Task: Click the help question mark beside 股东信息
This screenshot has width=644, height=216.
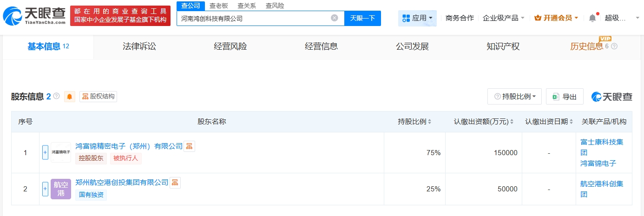Action: pos(57,96)
